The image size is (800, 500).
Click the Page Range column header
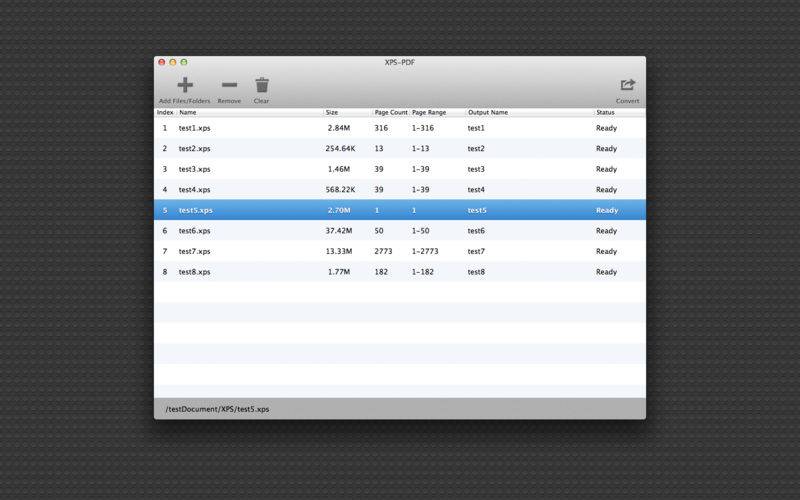pos(429,112)
